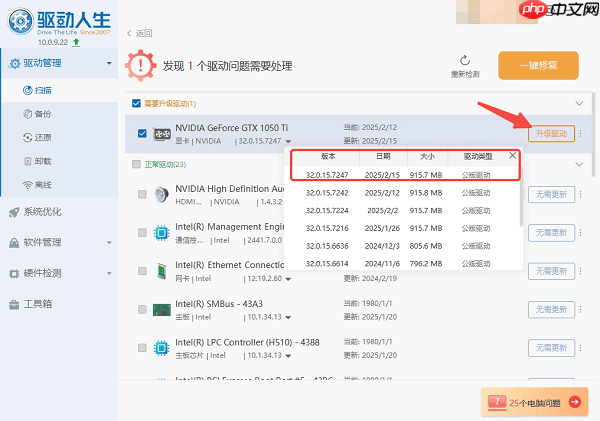Toggle the 正常驱动(23) checkbox
This screenshot has height=421, width=600.
pos(136,164)
